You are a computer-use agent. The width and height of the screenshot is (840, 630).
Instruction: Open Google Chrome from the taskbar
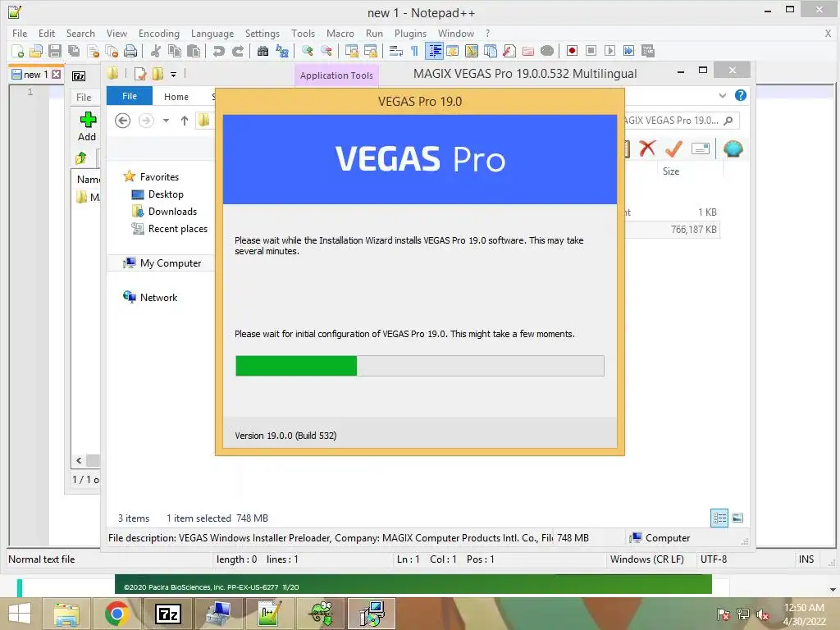coord(116,614)
